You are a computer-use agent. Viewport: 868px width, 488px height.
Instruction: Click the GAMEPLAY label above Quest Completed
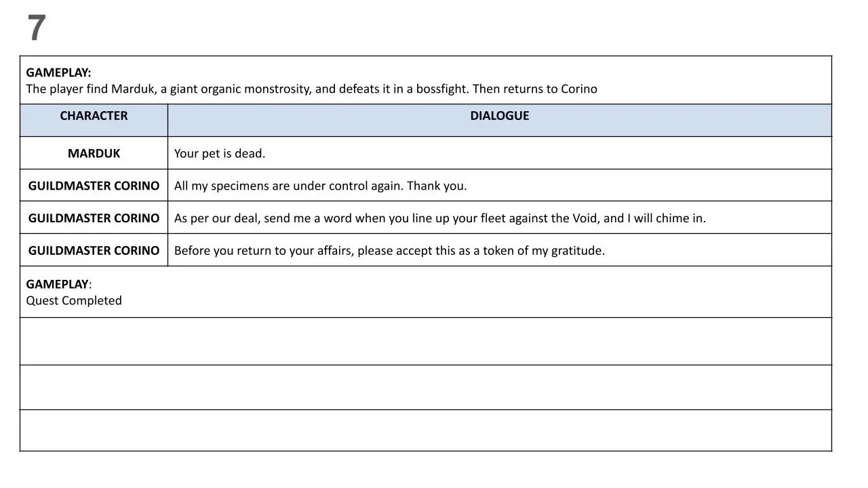(58, 284)
